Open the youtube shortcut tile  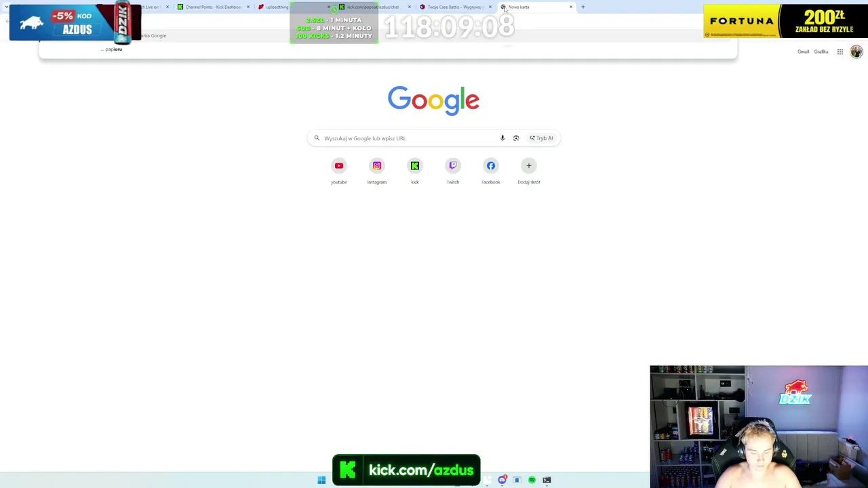[x=339, y=171]
